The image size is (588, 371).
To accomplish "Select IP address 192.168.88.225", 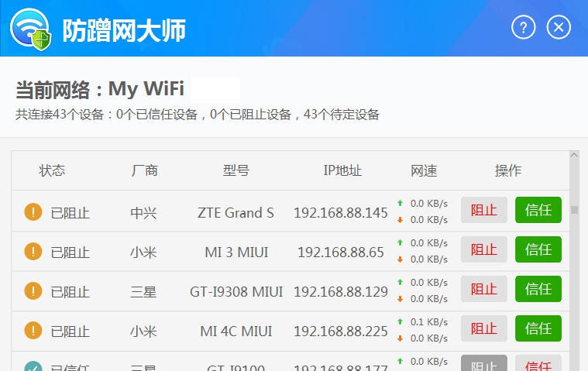I will tap(341, 331).
